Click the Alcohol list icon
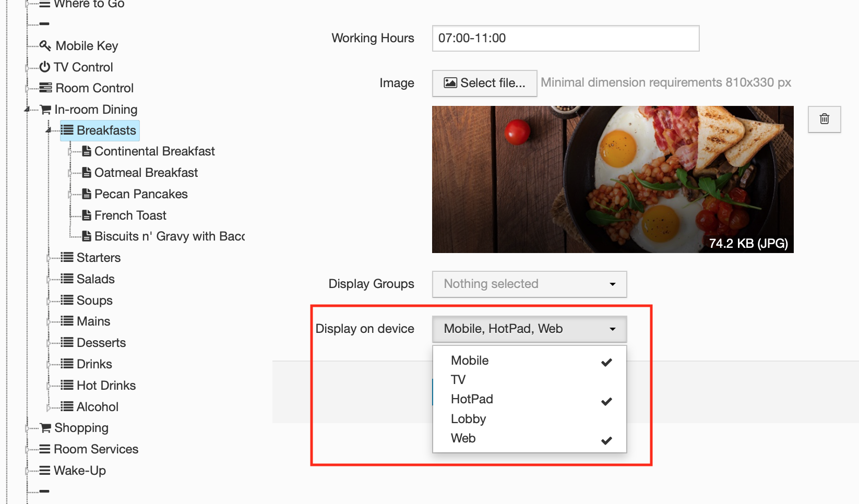 (x=67, y=406)
